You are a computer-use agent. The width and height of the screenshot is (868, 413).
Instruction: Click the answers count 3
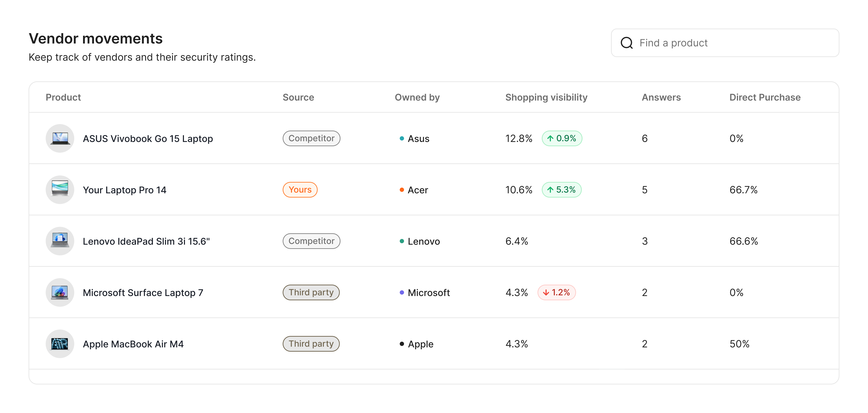pos(645,241)
